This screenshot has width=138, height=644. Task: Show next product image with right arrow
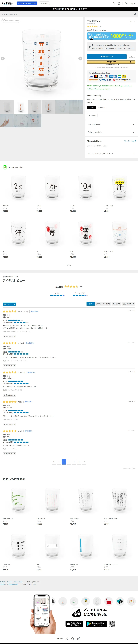80,58
